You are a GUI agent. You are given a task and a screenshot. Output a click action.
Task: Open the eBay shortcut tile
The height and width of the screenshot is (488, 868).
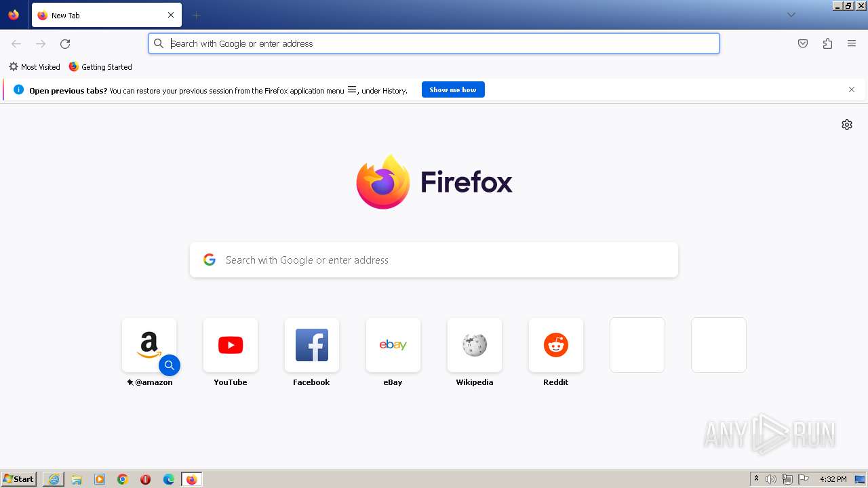(x=393, y=345)
